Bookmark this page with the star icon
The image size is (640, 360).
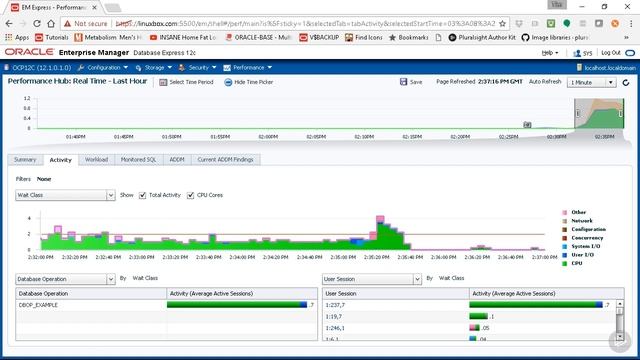tap(502, 24)
